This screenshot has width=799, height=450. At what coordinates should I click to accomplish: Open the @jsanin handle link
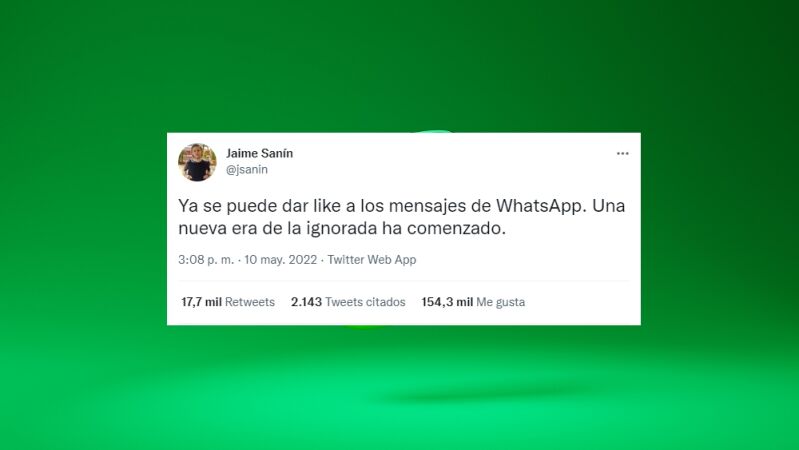click(x=247, y=169)
